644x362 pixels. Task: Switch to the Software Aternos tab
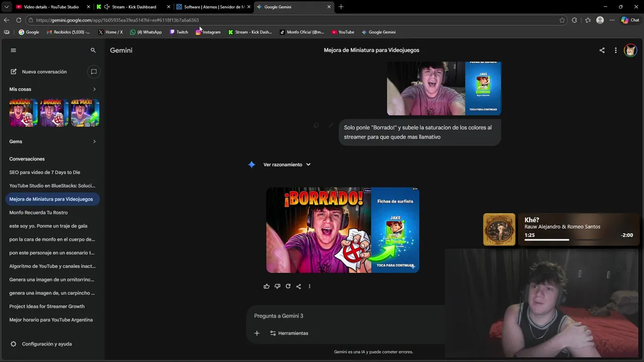[213, 7]
